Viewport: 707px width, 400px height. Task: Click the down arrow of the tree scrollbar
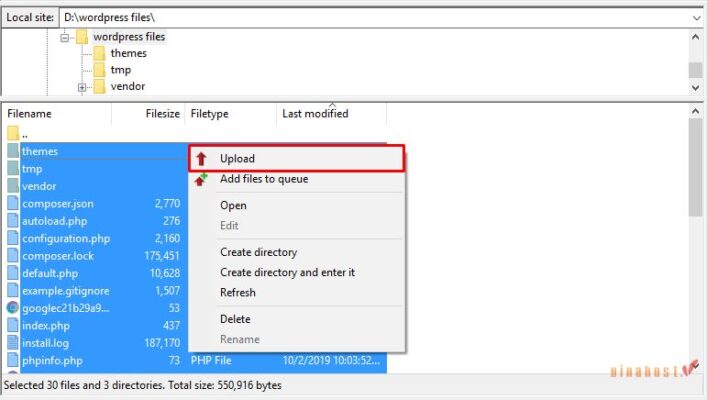pos(695,87)
